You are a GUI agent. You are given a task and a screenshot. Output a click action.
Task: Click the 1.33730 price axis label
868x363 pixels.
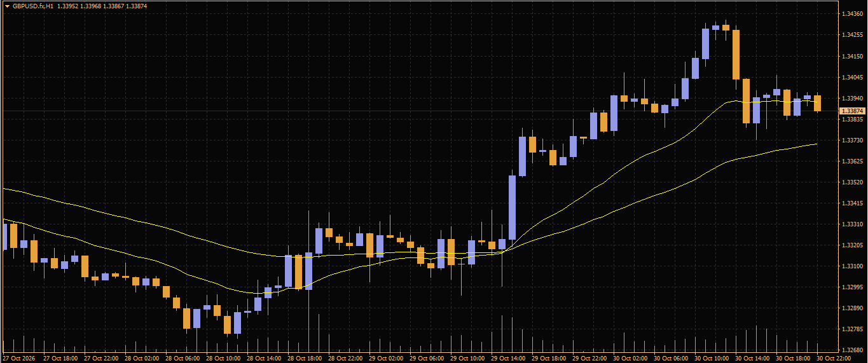coord(852,140)
